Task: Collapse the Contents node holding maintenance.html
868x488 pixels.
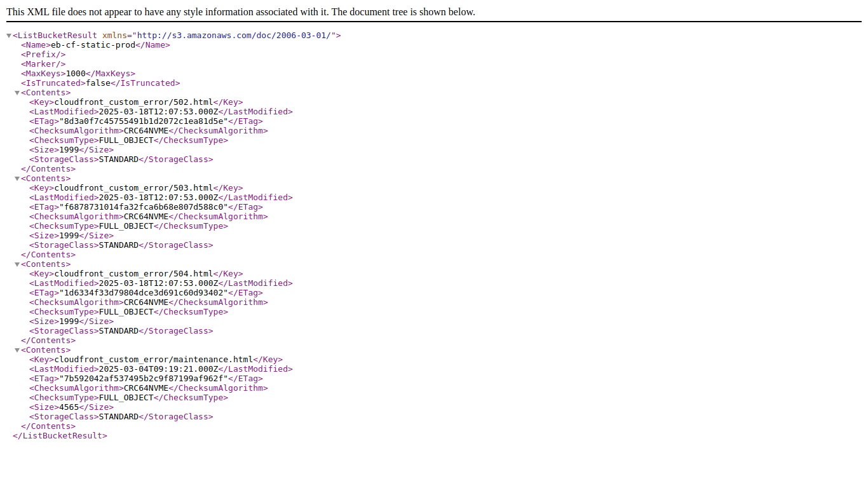Action: [17, 350]
